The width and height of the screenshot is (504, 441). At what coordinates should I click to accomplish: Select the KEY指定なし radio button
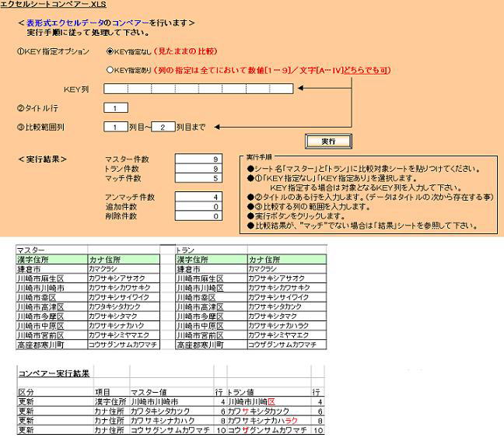110,51
